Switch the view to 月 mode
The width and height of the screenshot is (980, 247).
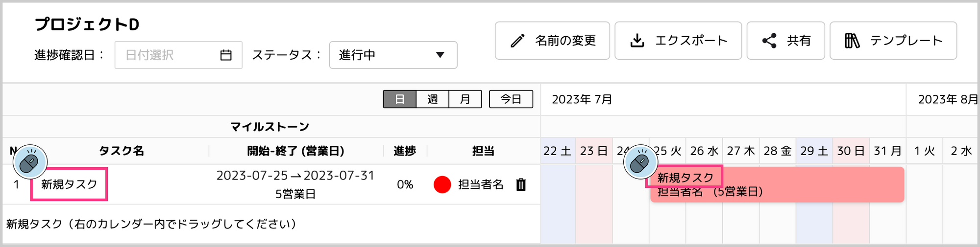click(465, 99)
